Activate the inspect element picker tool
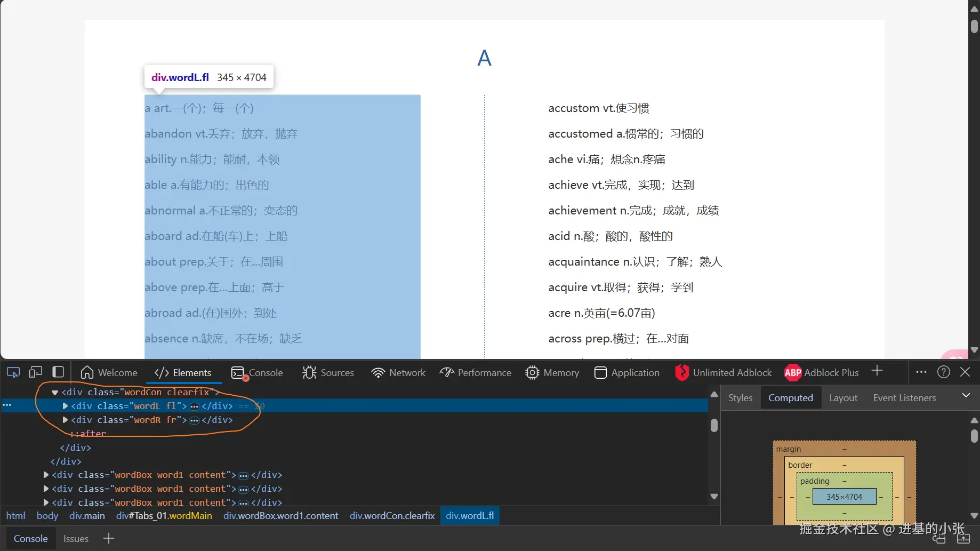Viewport: 980px width, 551px height. [x=13, y=372]
